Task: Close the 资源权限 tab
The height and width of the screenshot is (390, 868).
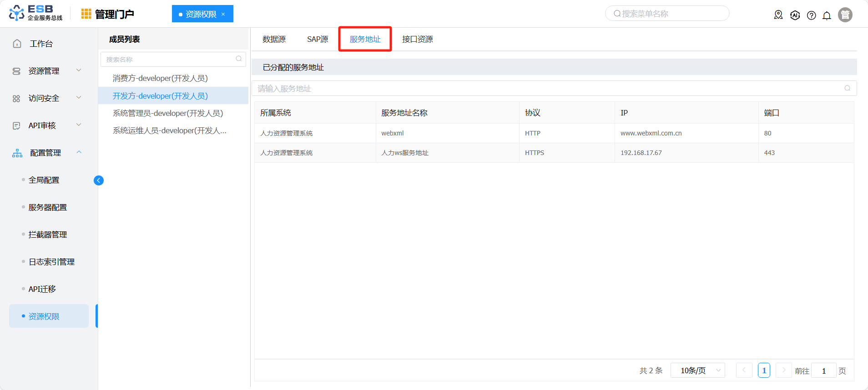Action: click(223, 14)
